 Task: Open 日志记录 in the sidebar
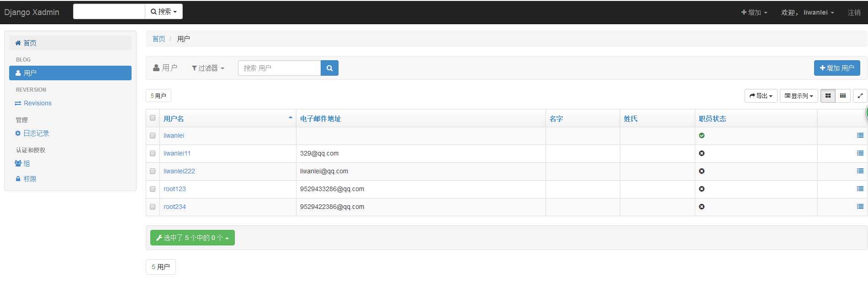[x=70, y=133]
